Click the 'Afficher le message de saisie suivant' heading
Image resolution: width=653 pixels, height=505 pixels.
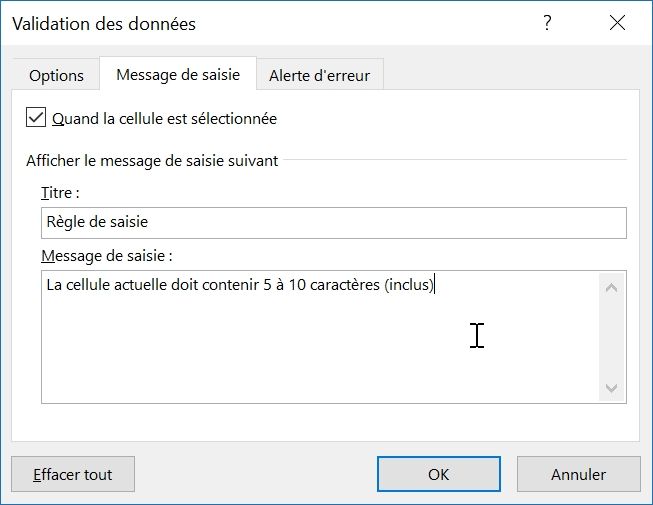click(x=152, y=160)
